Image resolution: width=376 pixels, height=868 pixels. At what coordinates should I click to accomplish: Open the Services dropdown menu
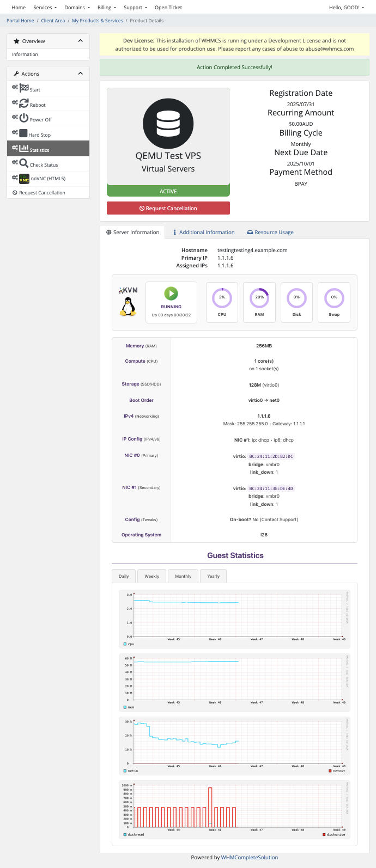pyautogui.click(x=45, y=8)
